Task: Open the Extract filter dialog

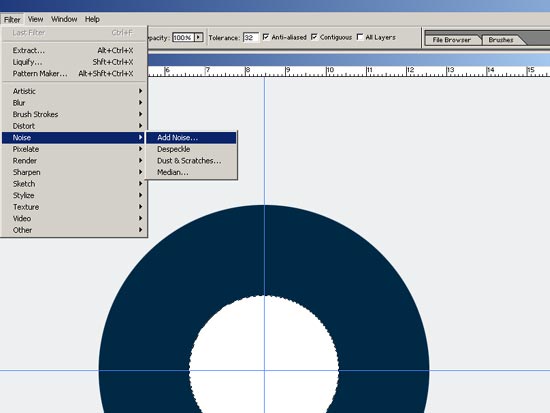Action: pos(74,51)
